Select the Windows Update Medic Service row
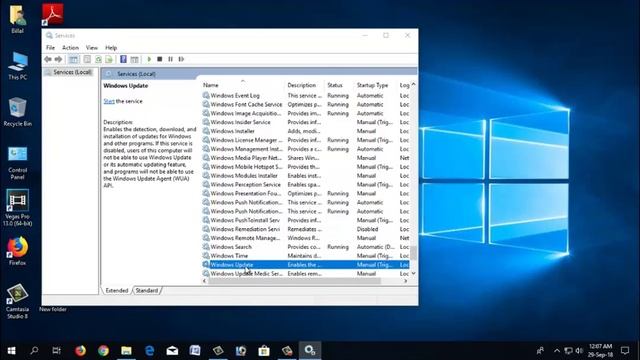This screenshot has width=640, height=360. click(x=305, y=274)
